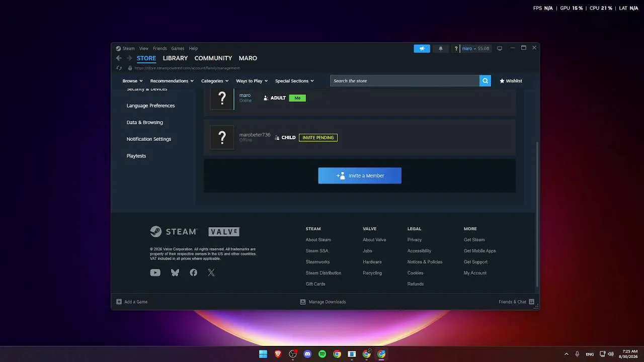This screenshot has height=362, width=644.
Task: Click the Add a Game plus icon
Action: click(x=119, y=302)
